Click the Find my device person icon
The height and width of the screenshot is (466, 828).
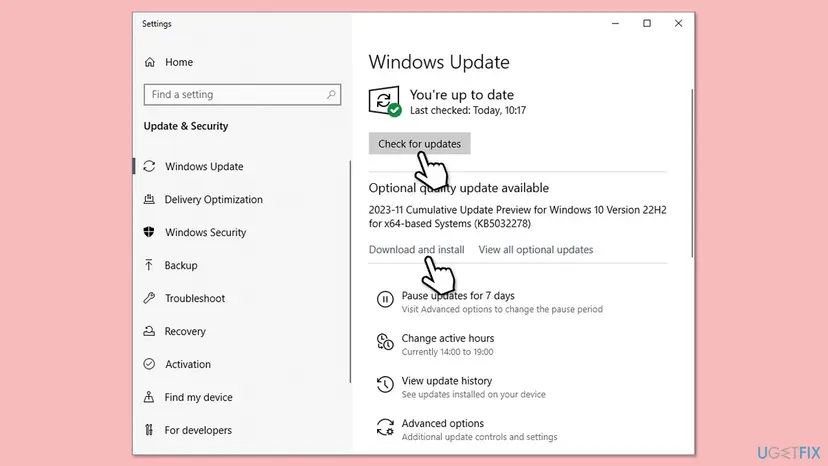[149, 397]
